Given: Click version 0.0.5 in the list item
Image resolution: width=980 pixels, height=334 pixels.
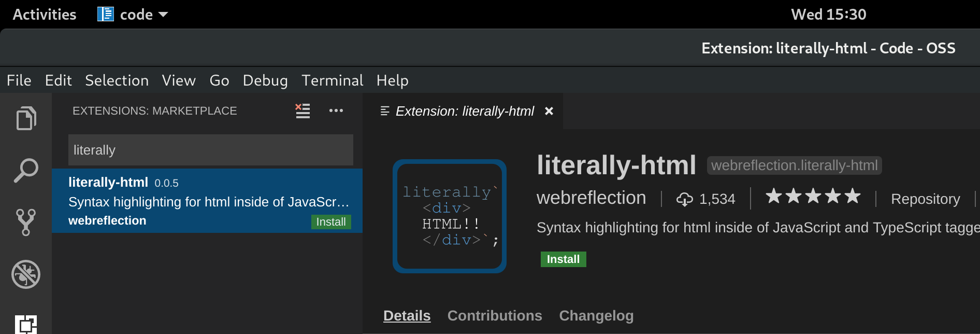Looking at the screenshot, I should pyautogui.click(x=166, y=183).
